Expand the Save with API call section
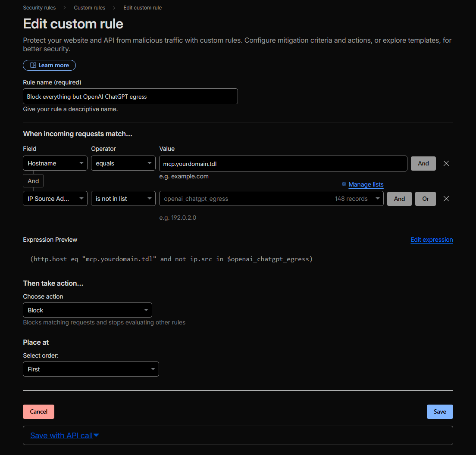This screenshot has width=476, height=455. pyautogui.click(x=65, y=436)
